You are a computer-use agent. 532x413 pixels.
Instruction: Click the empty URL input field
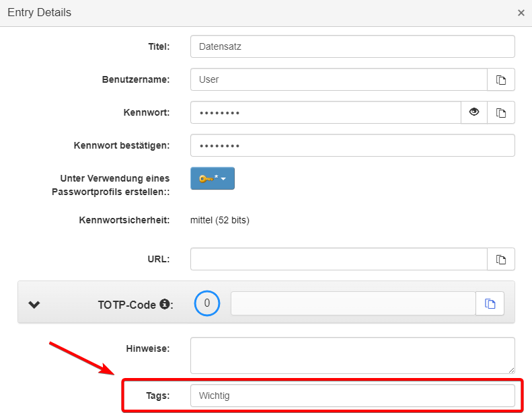pos(338,259)
